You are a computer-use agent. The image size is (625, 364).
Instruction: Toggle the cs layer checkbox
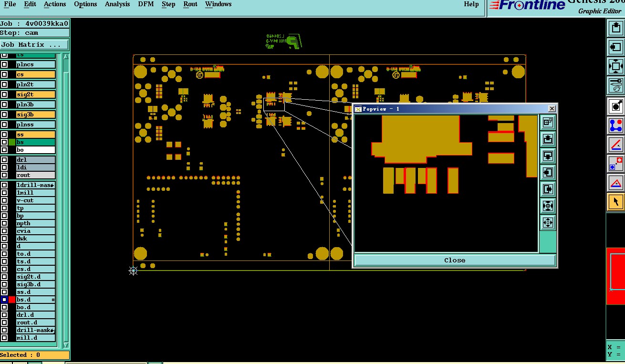4,74
